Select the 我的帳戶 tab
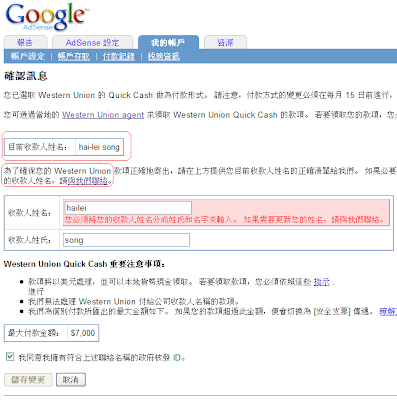 coord(168,43)
